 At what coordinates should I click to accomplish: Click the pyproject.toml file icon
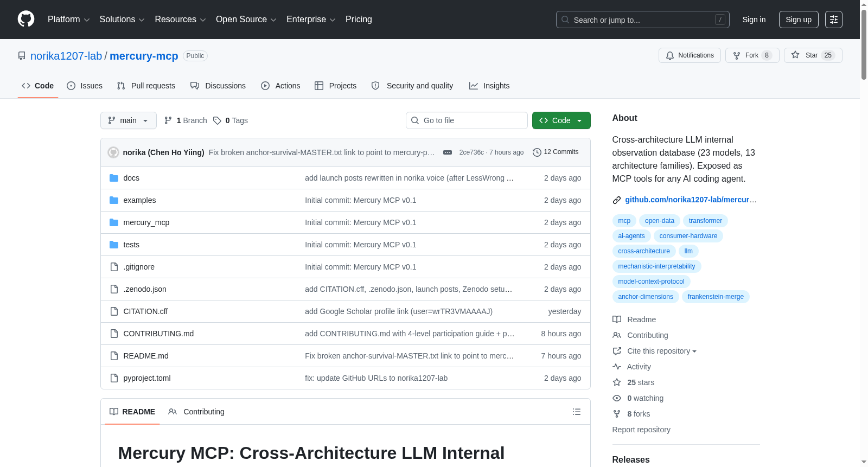tap(114, 378)
